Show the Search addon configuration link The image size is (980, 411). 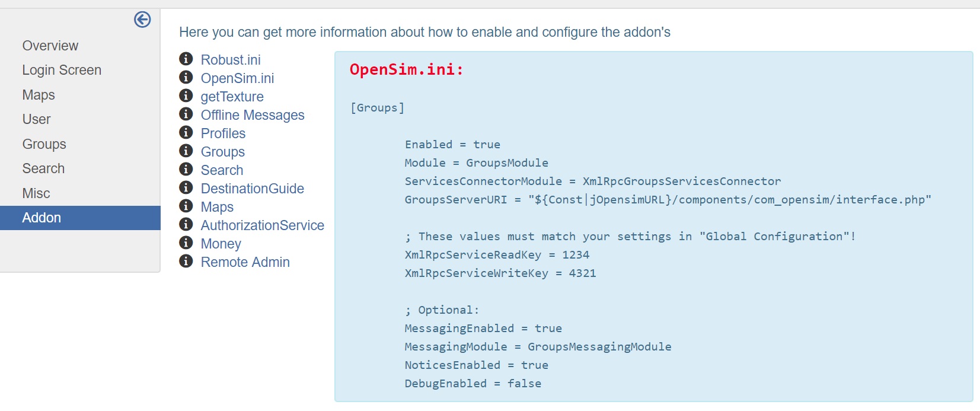[x=222, y=170]
